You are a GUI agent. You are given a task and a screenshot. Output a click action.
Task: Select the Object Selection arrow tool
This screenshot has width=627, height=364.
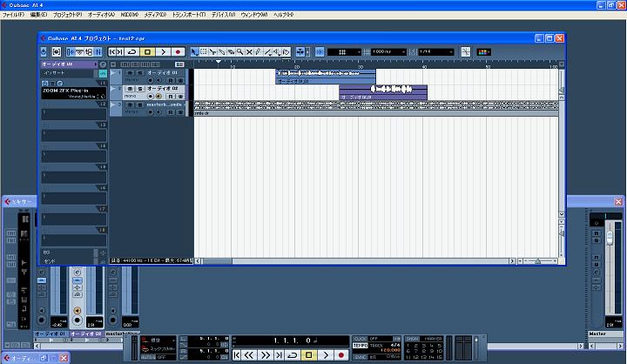(x=195, y=52)
